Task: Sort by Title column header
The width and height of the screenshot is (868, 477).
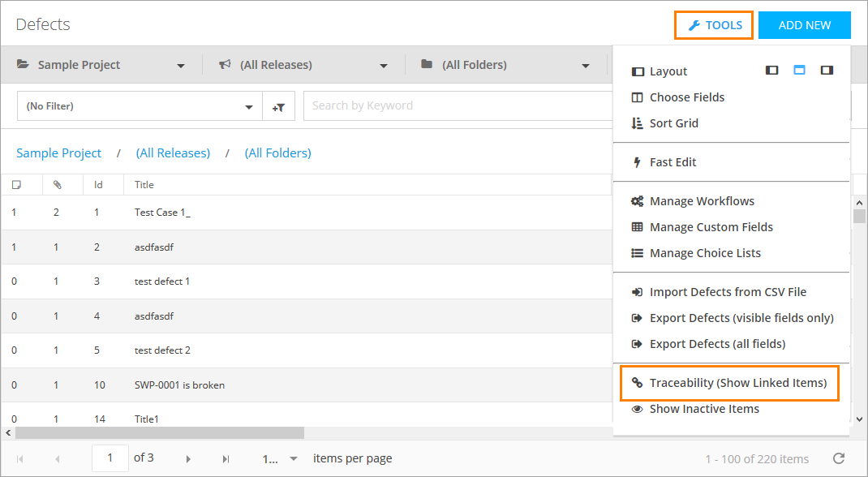Action: [x=144, y=185]
